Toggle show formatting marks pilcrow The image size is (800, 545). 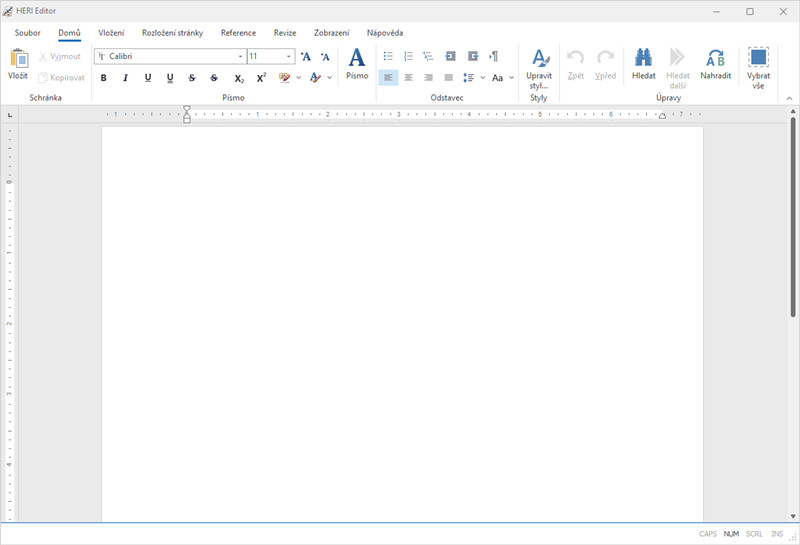click(x=493, y=56)
